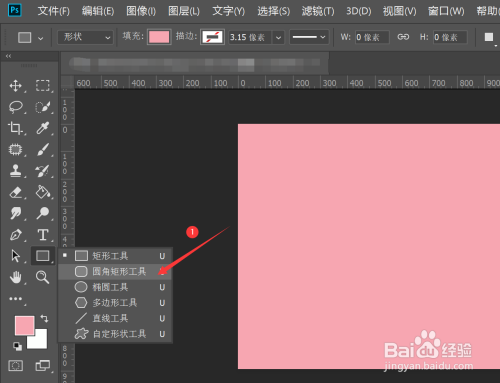
Task: Choose 椭圆工具 from the flyout
Action: click(115, 287)
